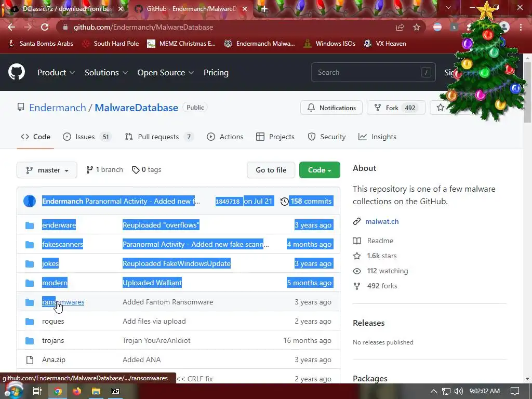Open the 'Reuploaded "overflows"' commit message
Screen dimensions: 532x399
click(x=161, y=225)
